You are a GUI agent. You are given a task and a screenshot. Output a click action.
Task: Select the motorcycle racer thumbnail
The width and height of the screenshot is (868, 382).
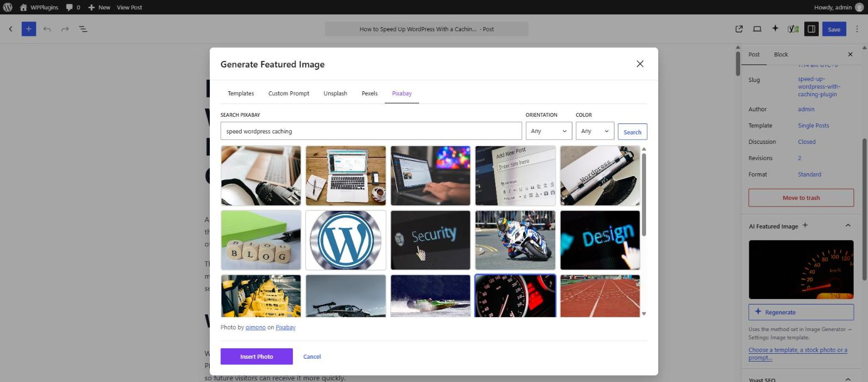click(515, 240)
